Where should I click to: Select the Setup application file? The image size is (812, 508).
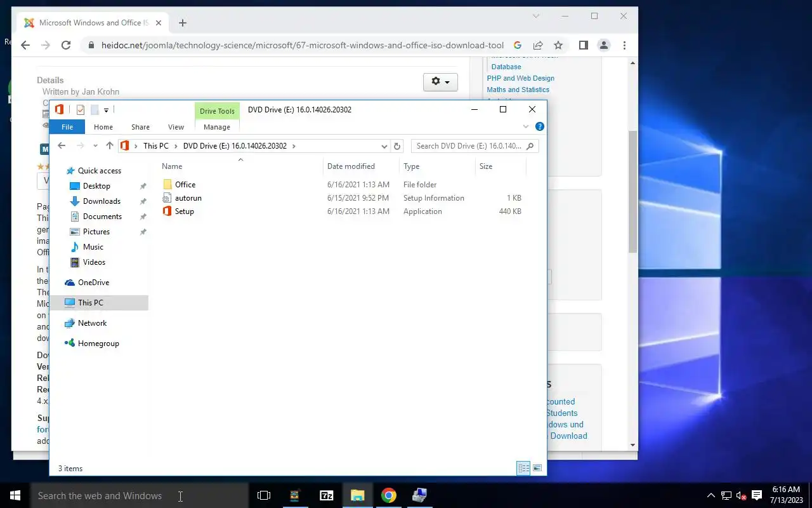pos(184,211)
